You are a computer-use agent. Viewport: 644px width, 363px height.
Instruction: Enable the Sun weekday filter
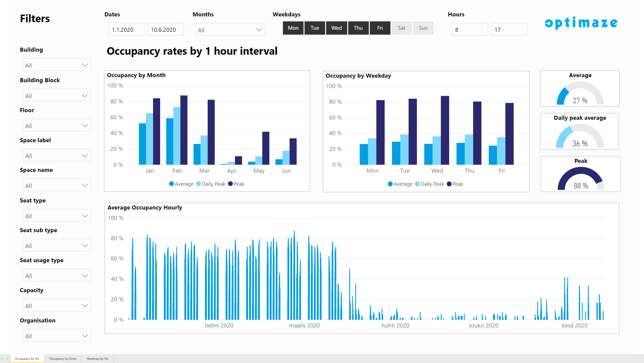pyautogui.click(x=423, y=28)
